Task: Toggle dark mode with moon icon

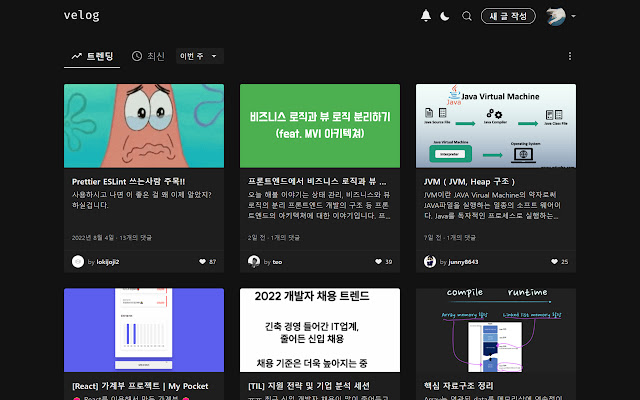Action: point(445,16)
